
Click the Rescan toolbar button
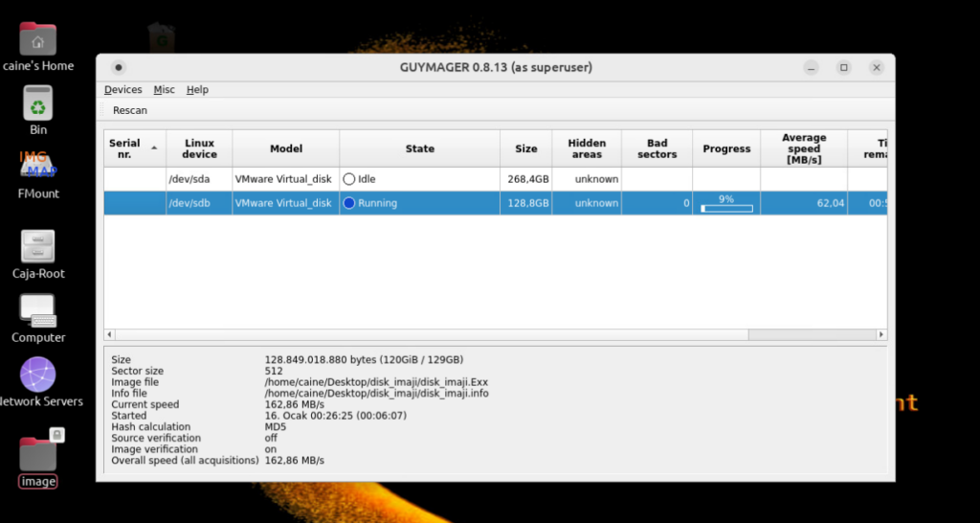point(130,111)
